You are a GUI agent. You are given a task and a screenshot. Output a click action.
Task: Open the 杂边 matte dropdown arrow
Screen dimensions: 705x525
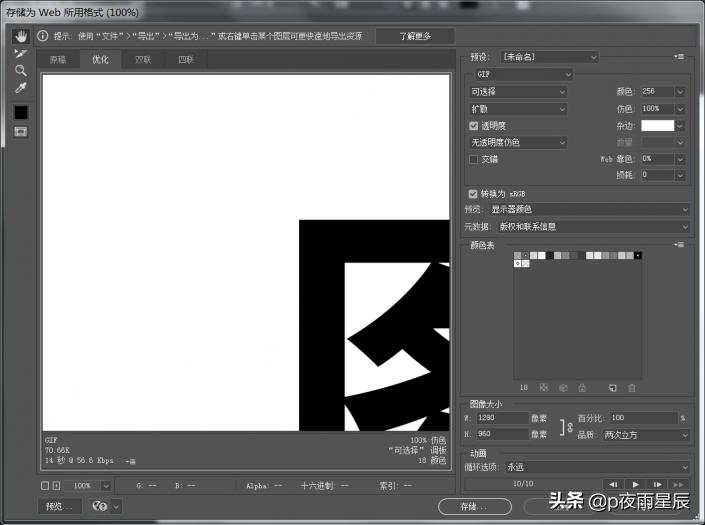[680, 126]
